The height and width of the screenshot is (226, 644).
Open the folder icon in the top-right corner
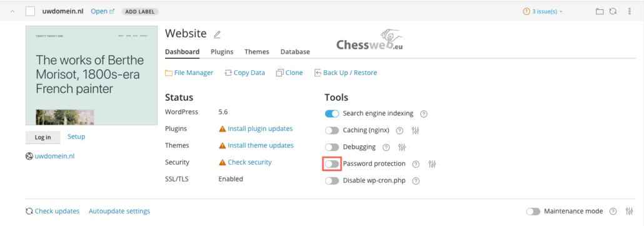(600, 11)
